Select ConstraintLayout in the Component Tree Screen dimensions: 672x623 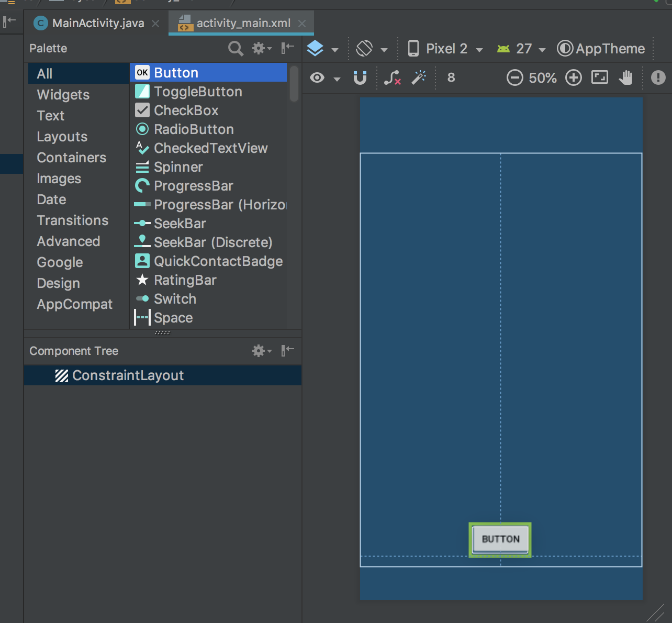(128, 375)
